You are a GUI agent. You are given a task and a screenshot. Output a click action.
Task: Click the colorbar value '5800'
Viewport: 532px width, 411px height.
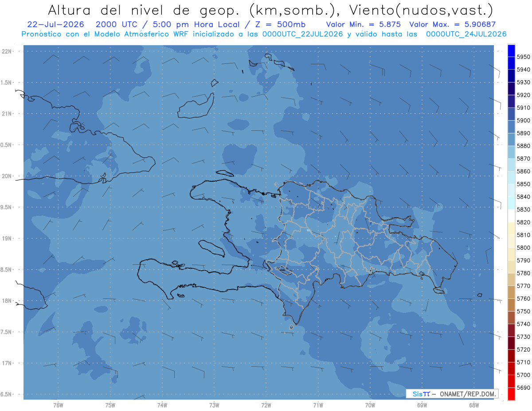523,247
